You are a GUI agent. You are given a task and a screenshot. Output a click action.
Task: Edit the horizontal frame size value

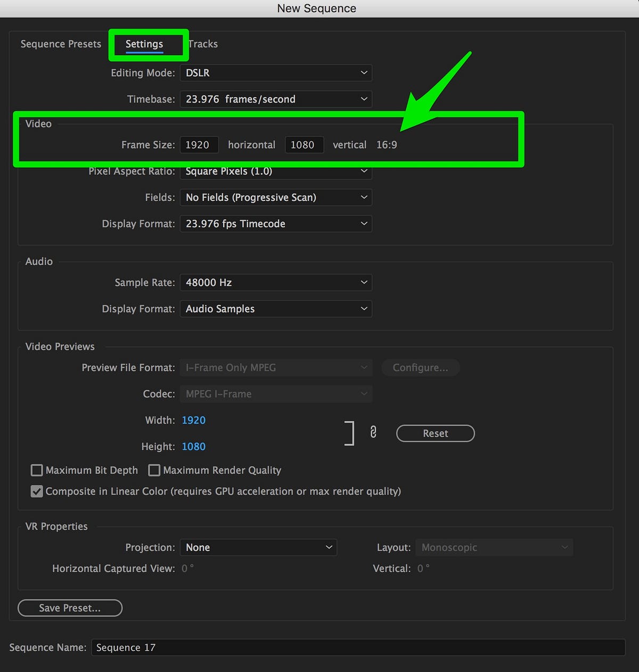click(199, 144)
